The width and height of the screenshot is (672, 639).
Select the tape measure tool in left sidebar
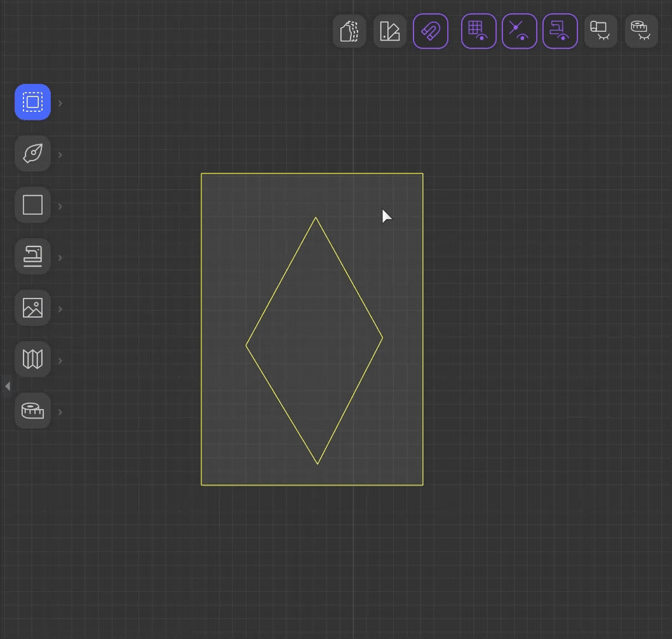[32, 410]
